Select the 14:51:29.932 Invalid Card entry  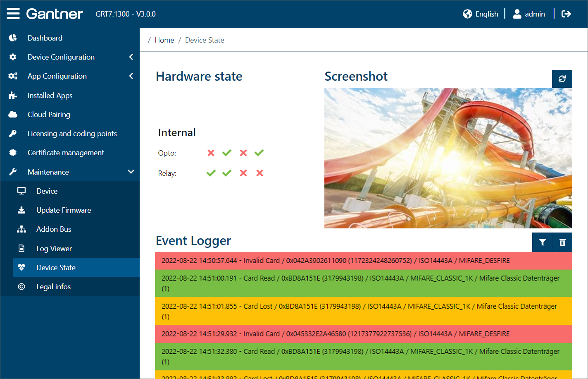tap(364, 334)
